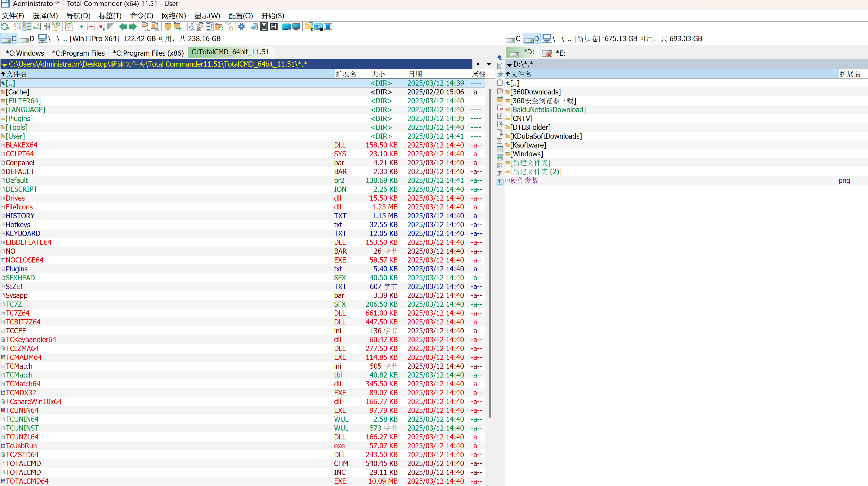
Task: Toggle the directory tree view icon
Action: (56, 27)
